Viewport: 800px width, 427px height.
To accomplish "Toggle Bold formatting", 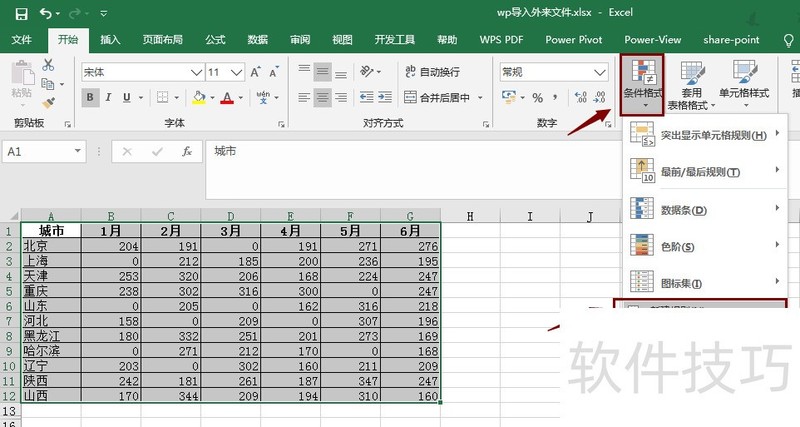I will coord(90,97).
